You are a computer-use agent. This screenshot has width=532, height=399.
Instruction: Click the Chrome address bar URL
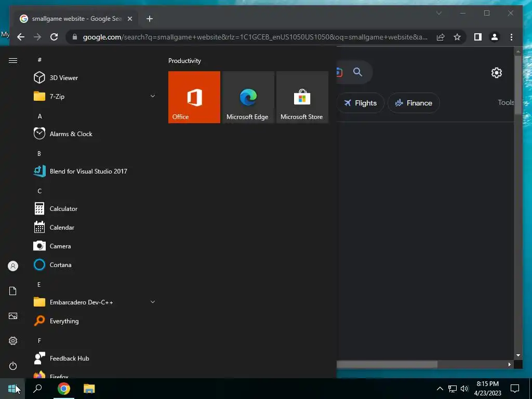coord(255,37)
